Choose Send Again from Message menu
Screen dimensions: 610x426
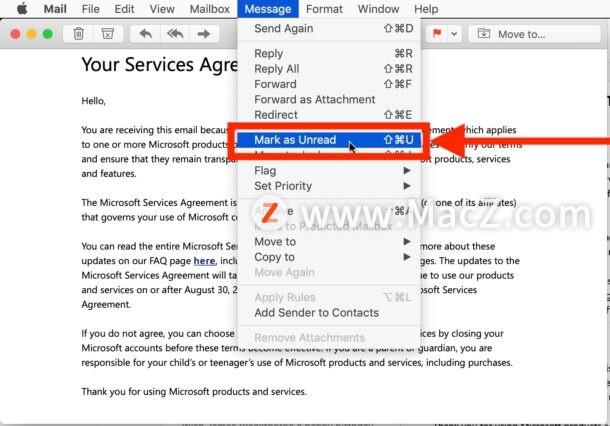coord(329,28)
